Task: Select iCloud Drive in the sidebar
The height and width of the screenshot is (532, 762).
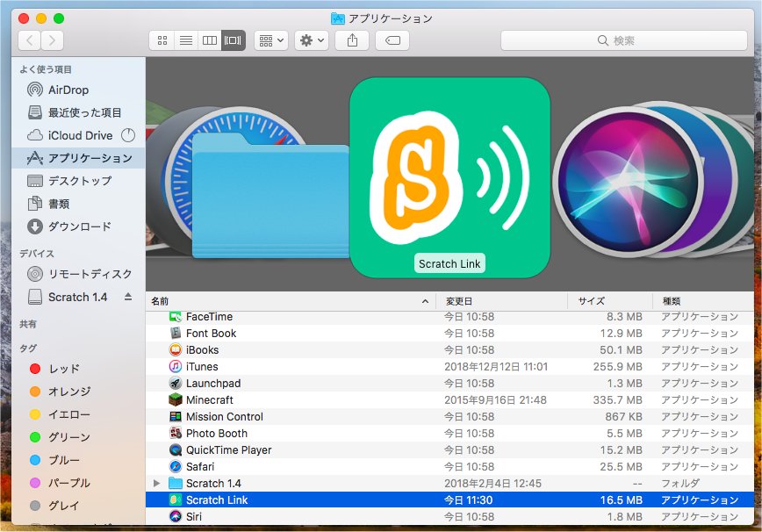Action: [80, 135]
